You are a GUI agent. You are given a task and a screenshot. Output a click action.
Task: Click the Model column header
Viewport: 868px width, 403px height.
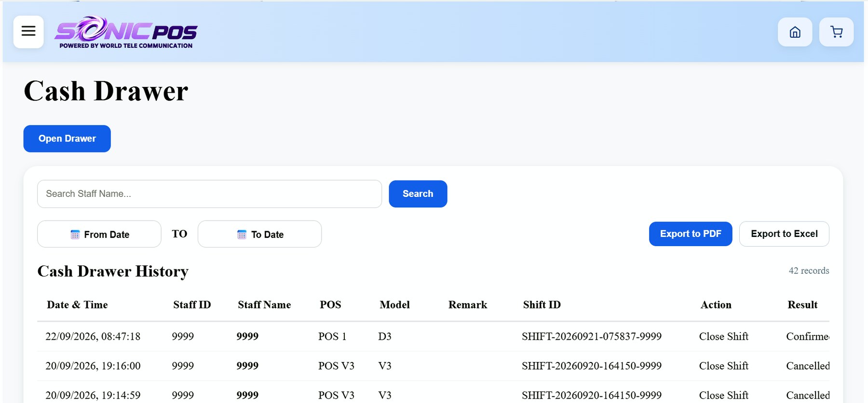click(x=394, y=305)
